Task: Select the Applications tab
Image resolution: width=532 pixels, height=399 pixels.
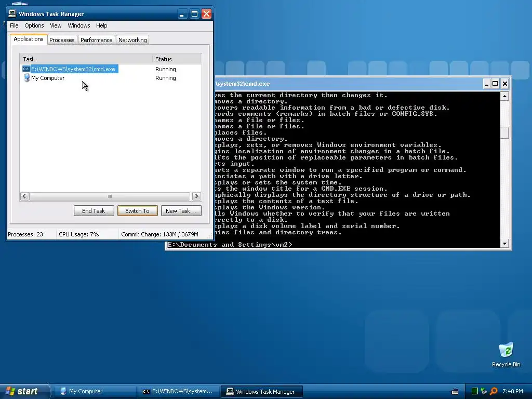Action: tap(29, 39)
